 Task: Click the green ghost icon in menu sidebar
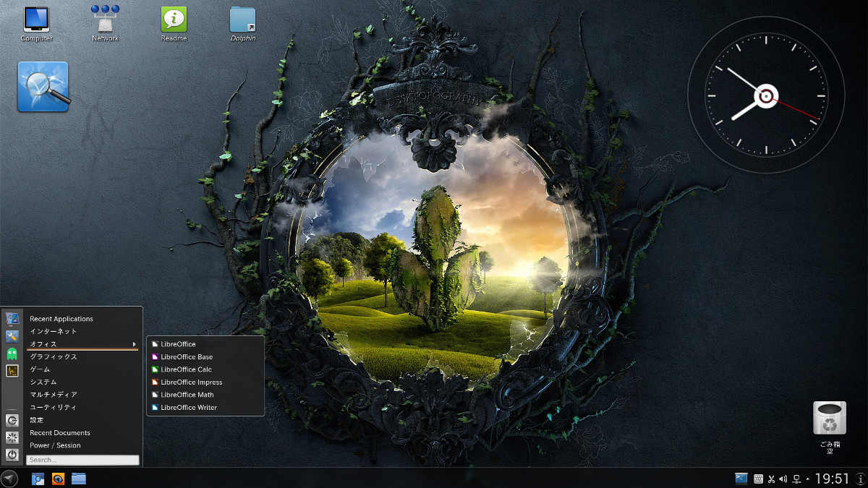coord(12,354)
